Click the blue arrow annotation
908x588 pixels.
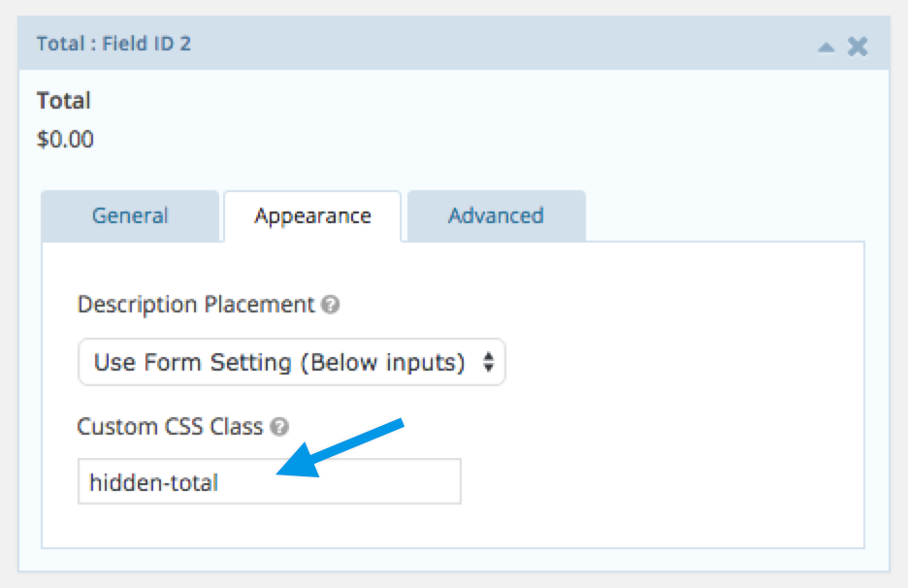[349, 447]
